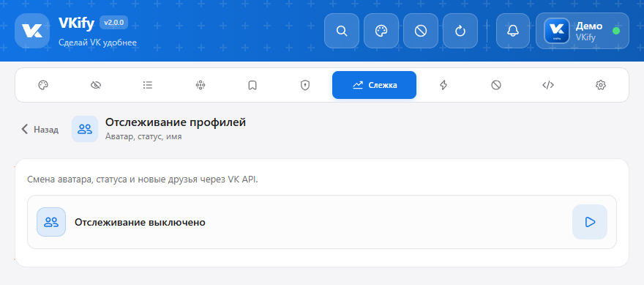The image size is (644, 285).
Task: Switch to the code brackets tab
Action: pyautogui.click(x=548, y=85)
